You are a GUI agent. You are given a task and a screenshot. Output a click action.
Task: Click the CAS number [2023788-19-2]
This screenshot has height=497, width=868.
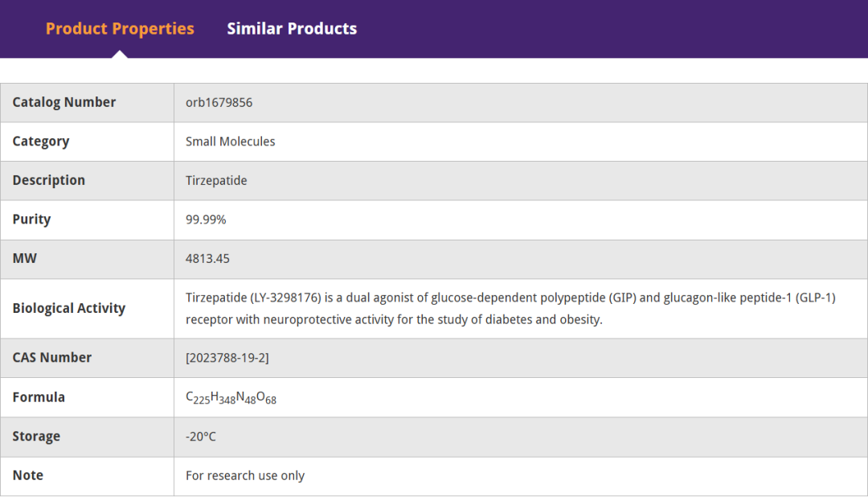pos(227,358)
